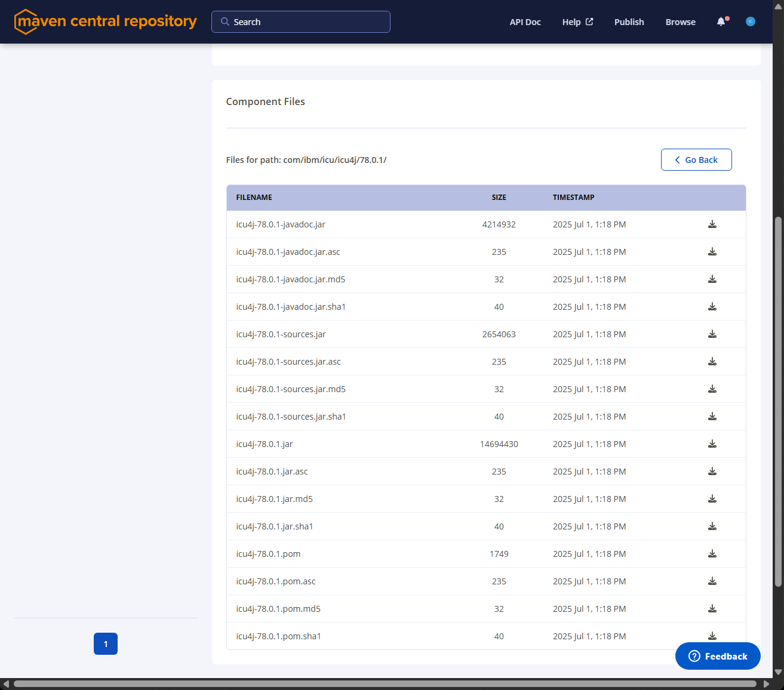Open the notifications bell
The width and height of the screenshot is (784, 690).
(721, 22)
